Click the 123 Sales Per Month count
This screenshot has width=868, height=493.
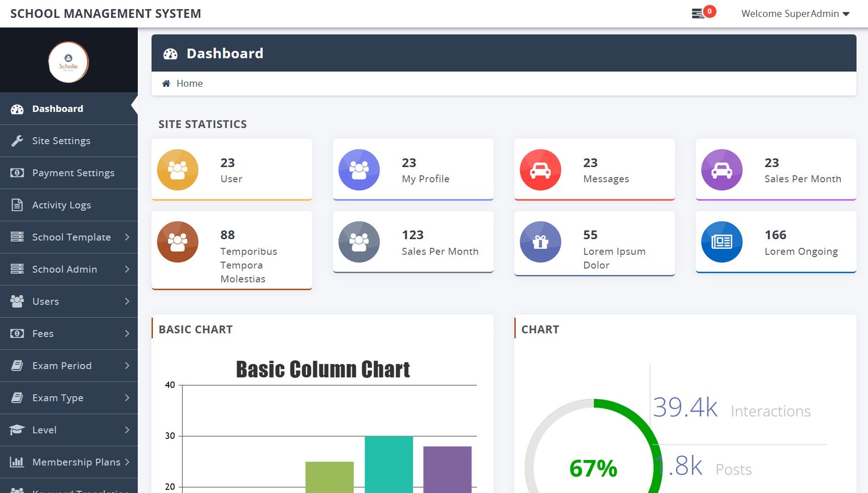tap(412, 235)
